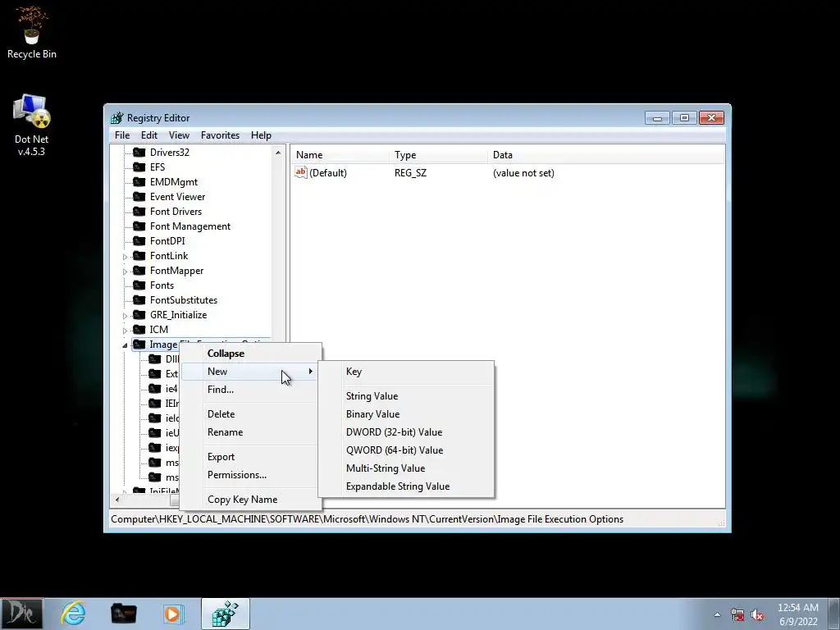The width and height of the screenshot is (840, 630).
Task: Click the REG_SZ type cell
Action: tap(410, 173)
